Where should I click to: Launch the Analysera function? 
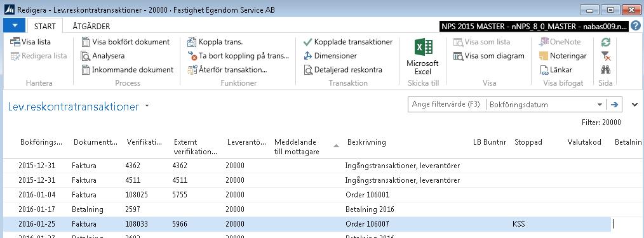pos(103,56)
